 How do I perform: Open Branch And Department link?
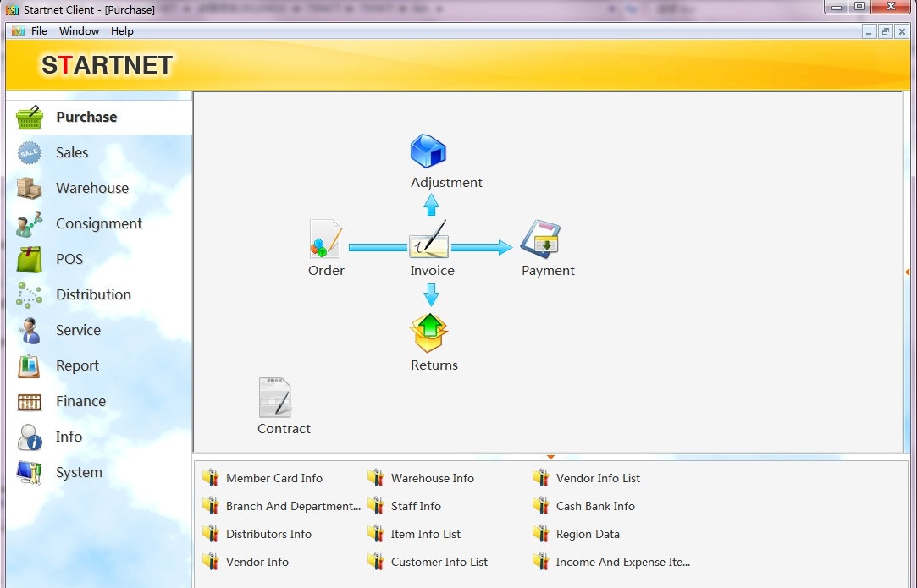pos(293,506)
